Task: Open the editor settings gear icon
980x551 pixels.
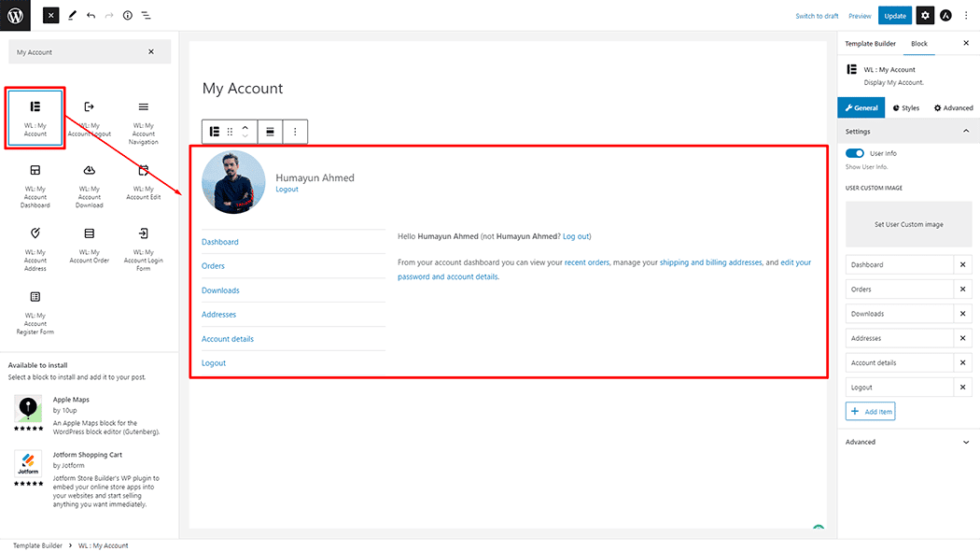Action: click(924, 16)
